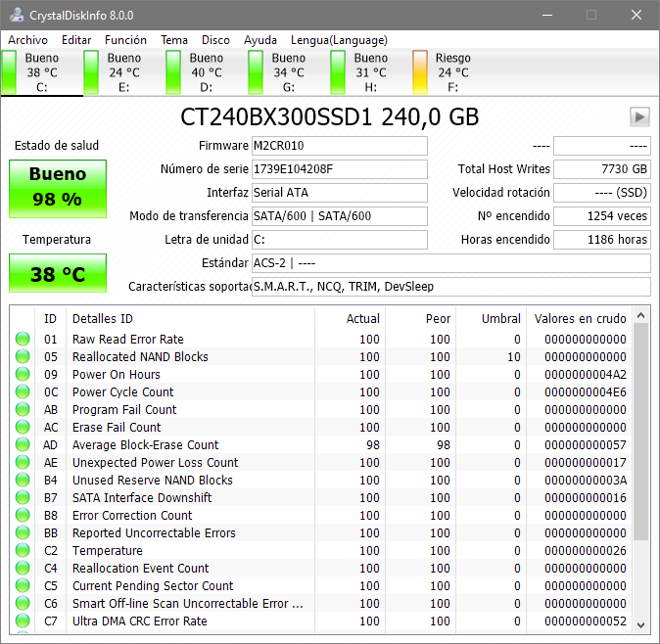Click status circle of Unused Reserve NAND Blocks
Image resolution: width=660 pixels, height=644 pixels.
click(x=23, y=480)
